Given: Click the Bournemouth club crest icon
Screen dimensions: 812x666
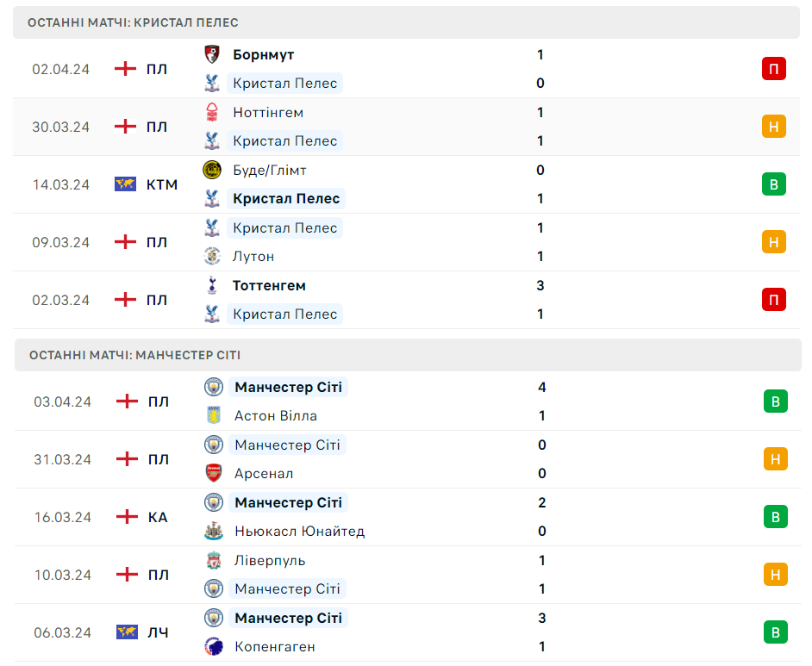Looking at the screenshot, I should (x=211, y=54).
